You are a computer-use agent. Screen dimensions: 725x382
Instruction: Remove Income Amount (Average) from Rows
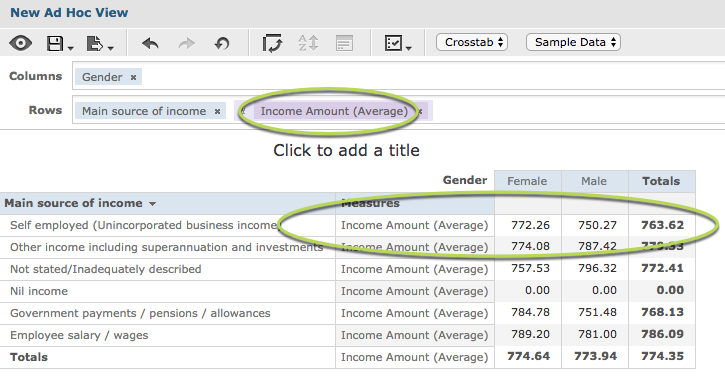click(420, 111)
